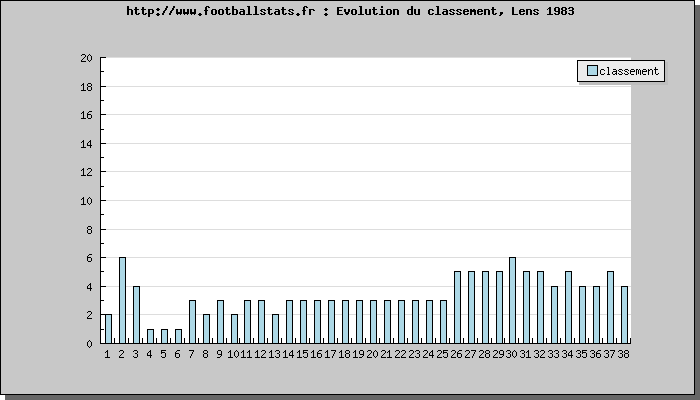Viewport: 700px width, 400px height.
Task: Click the light blue classement legend swatch
Action: coord(592,71)
